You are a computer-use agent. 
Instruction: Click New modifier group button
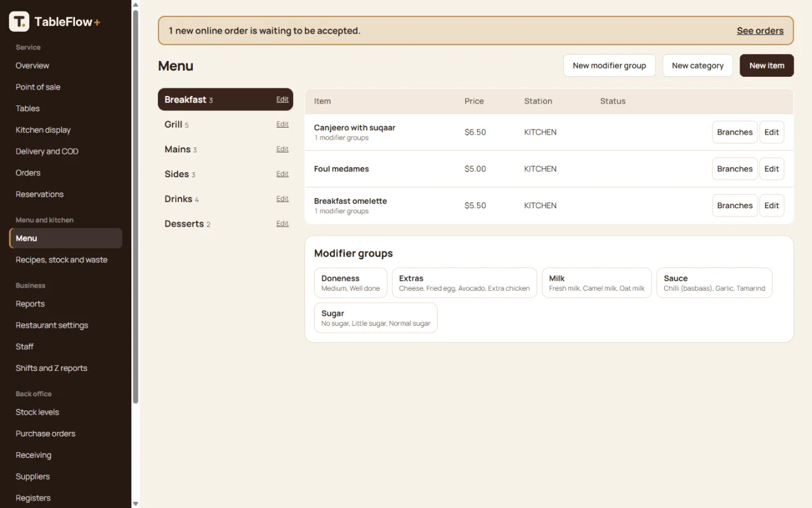[609, 65]
